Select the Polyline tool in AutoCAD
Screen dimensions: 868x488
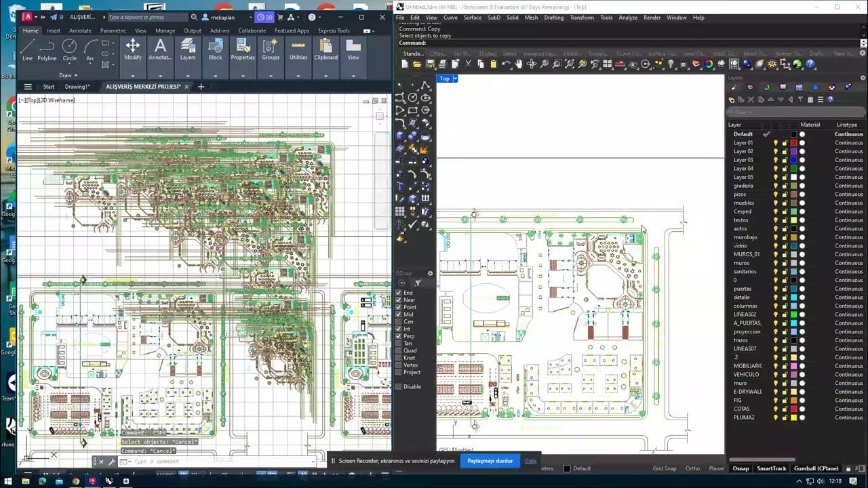point(47,50)
